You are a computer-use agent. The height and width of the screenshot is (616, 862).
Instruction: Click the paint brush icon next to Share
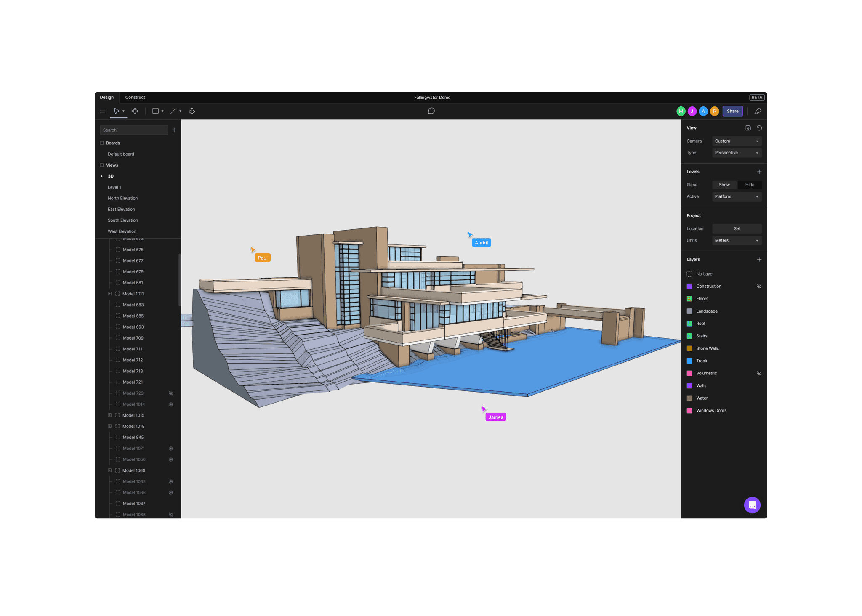click(x=758, y=112)
